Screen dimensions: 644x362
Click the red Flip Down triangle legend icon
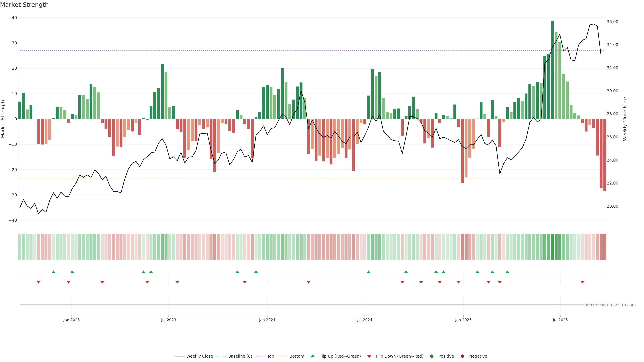(369, 356)
